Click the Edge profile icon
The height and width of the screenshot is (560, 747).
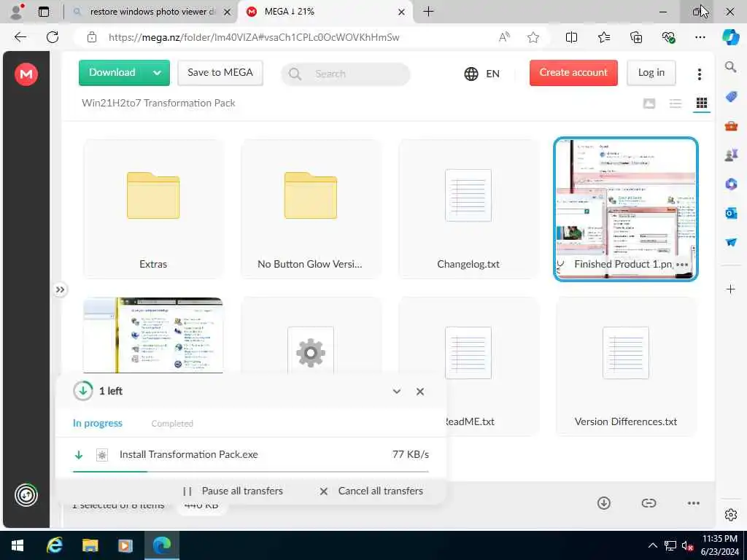tap(17, 12)
